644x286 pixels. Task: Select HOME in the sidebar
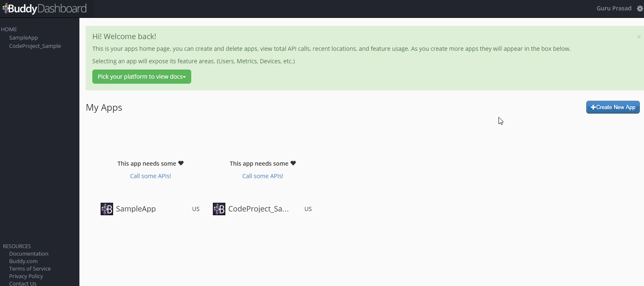(x=9, y=30)
